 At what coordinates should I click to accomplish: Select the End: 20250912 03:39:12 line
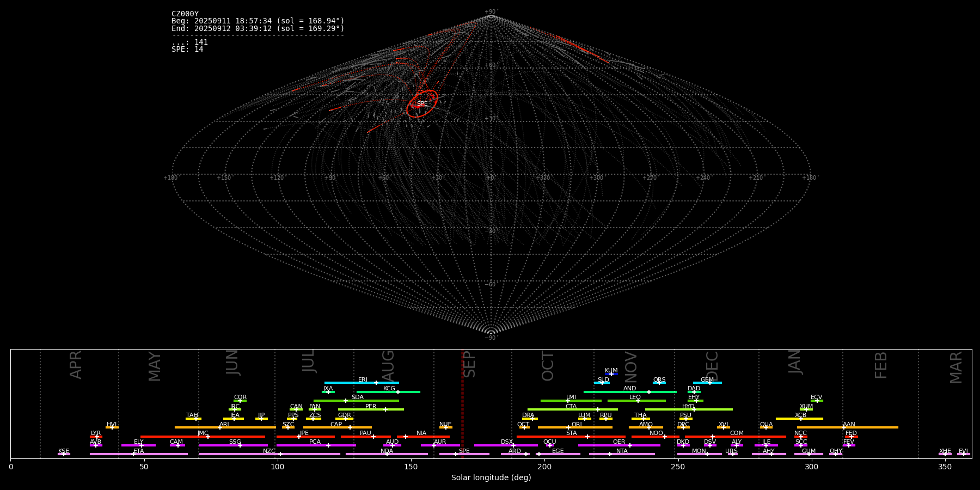(258, 28)
